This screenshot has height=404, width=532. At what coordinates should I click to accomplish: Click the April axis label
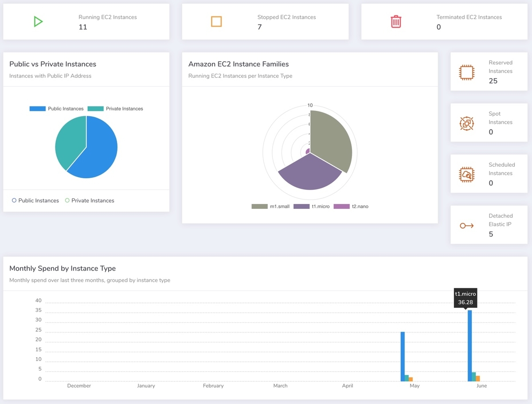pyautogui.click(x=348, y=386)
